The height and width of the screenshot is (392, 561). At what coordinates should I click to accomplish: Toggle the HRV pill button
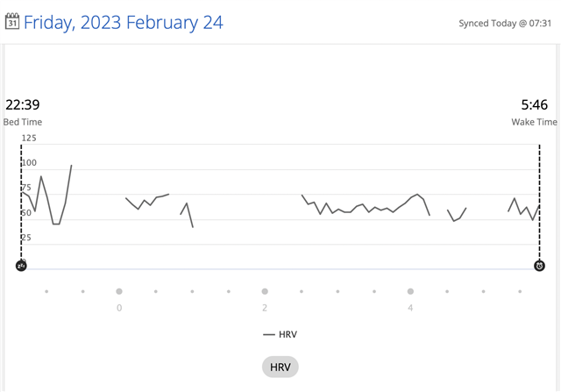tap(280, 367)
